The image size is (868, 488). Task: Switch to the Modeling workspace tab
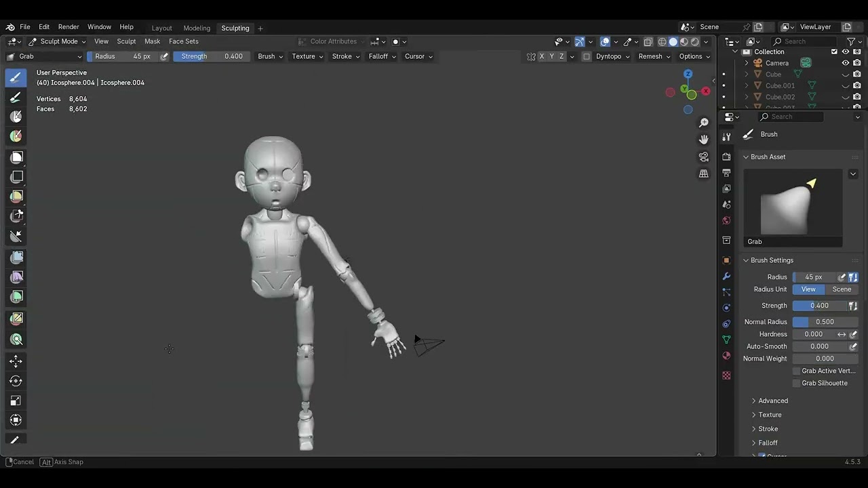point(197,28)
